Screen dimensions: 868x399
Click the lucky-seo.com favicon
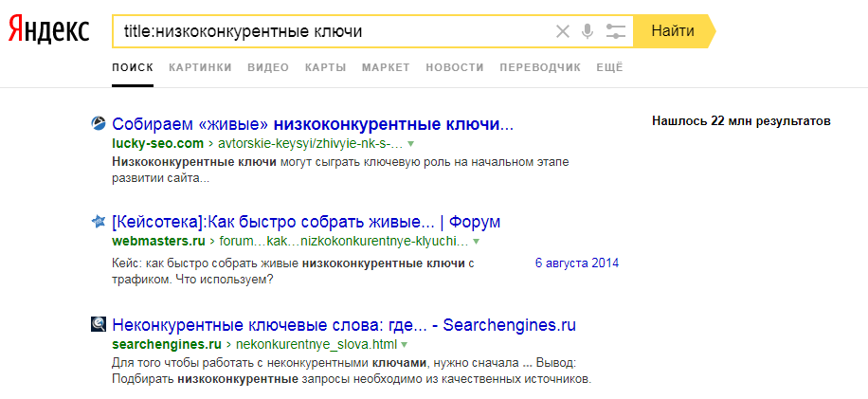click(x=98, y=123)
